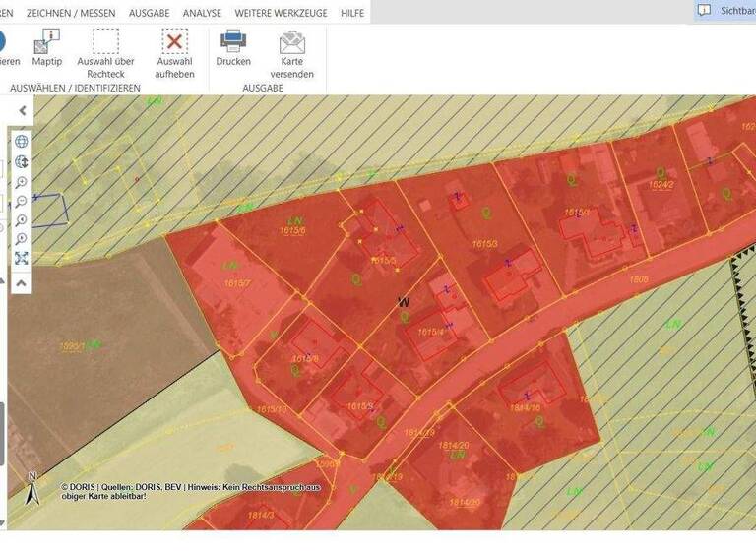
Task: Click the globe with arrows icon
Action: (22, 162)
